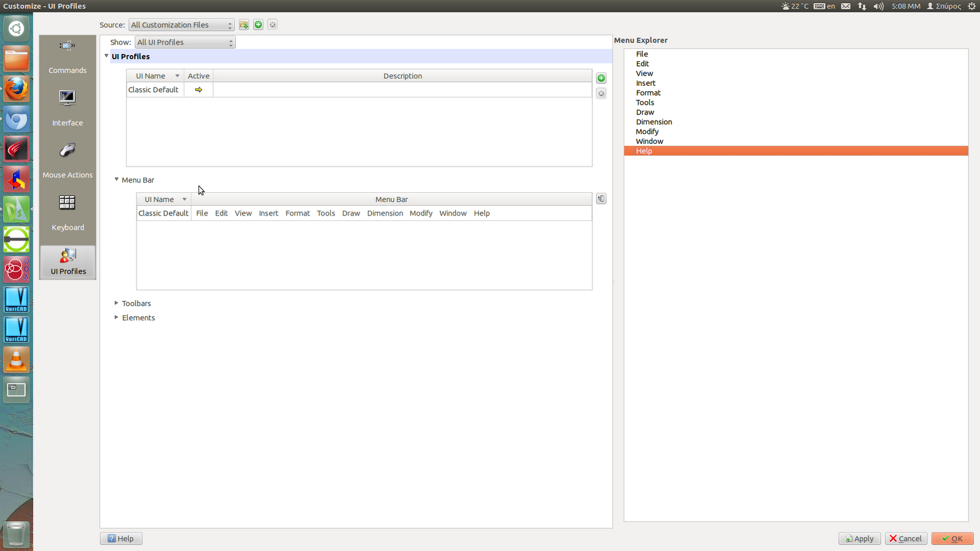
Task: Click the Description column header
Action: 402,76
